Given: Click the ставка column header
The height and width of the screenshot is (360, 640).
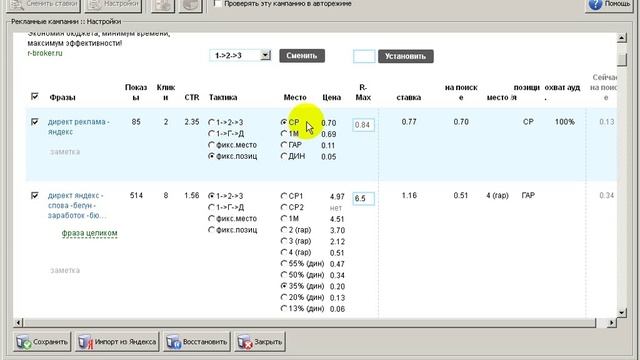Looking at the screenshot, I should pos(409,97).
